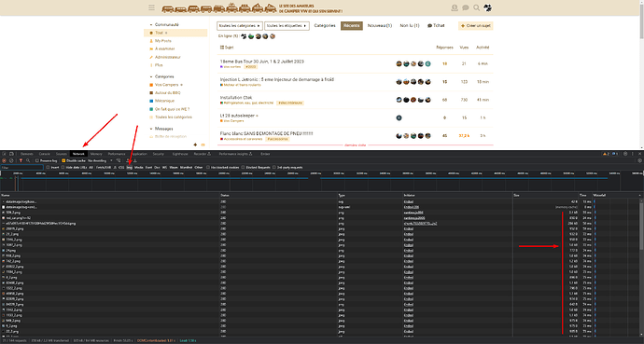This screenshot has height=344, width=644.
Task: Collapse the Catégories sidebar section
Action: [x=161, y=76]
